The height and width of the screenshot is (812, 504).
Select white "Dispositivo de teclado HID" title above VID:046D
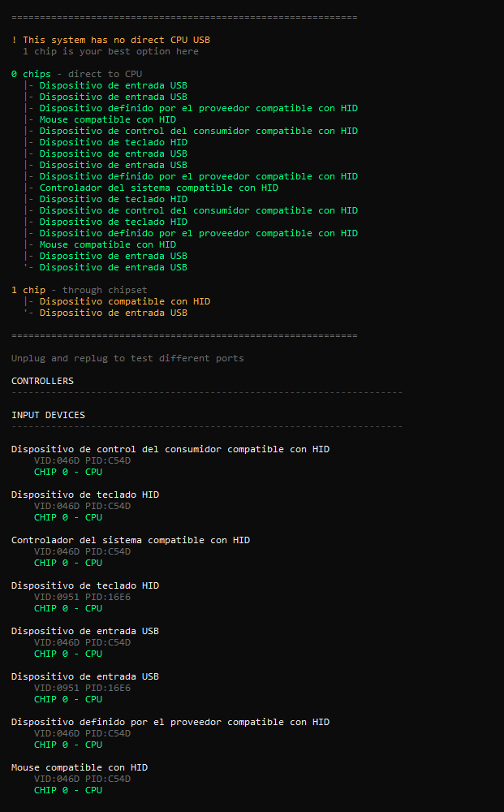tap(85, 495)
